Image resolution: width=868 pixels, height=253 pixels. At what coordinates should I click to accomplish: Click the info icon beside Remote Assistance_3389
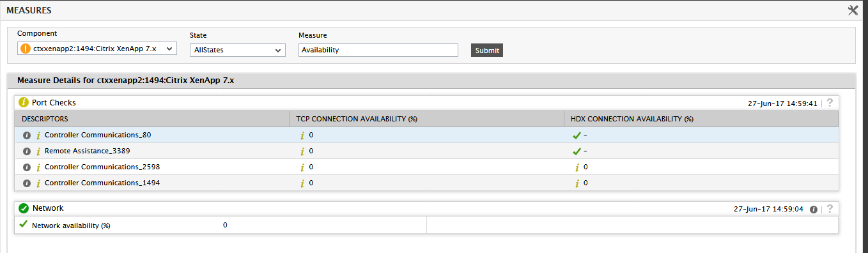pyautogui.click(x=27, y=151)
